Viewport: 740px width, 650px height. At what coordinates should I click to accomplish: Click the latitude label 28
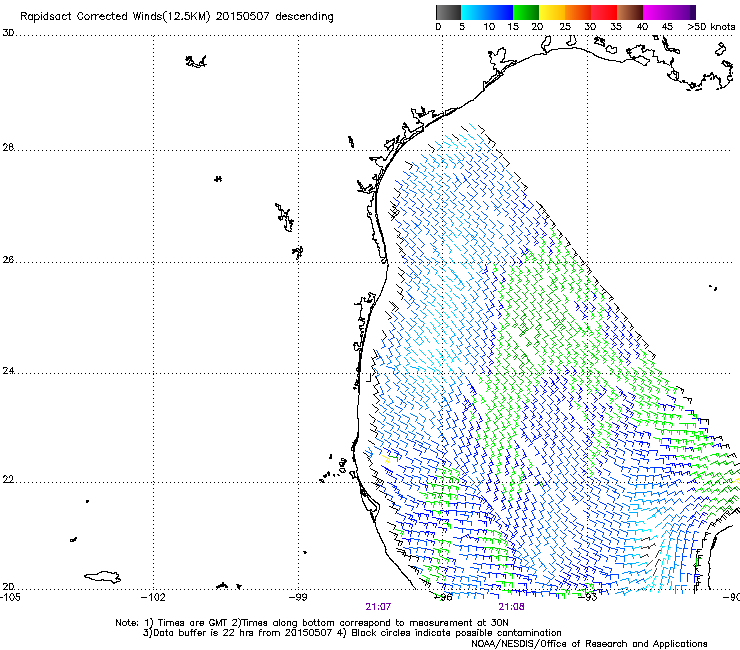[8, 147]
